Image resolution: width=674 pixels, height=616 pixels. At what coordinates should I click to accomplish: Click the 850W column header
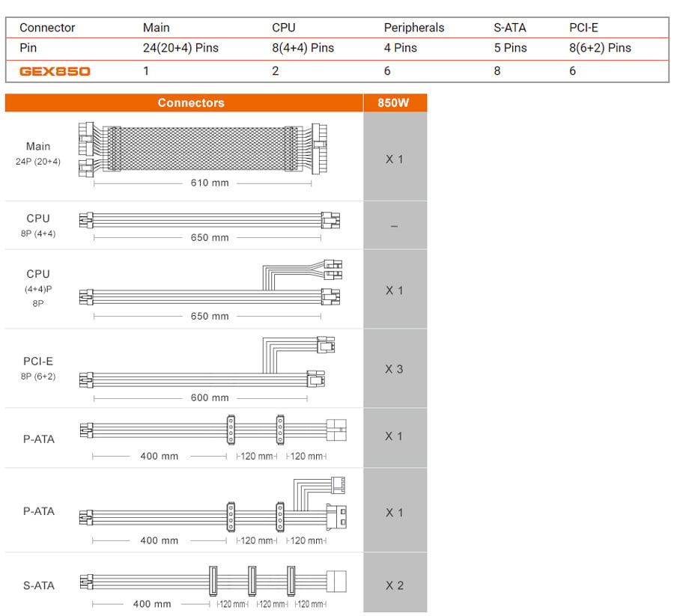point(395,103)
